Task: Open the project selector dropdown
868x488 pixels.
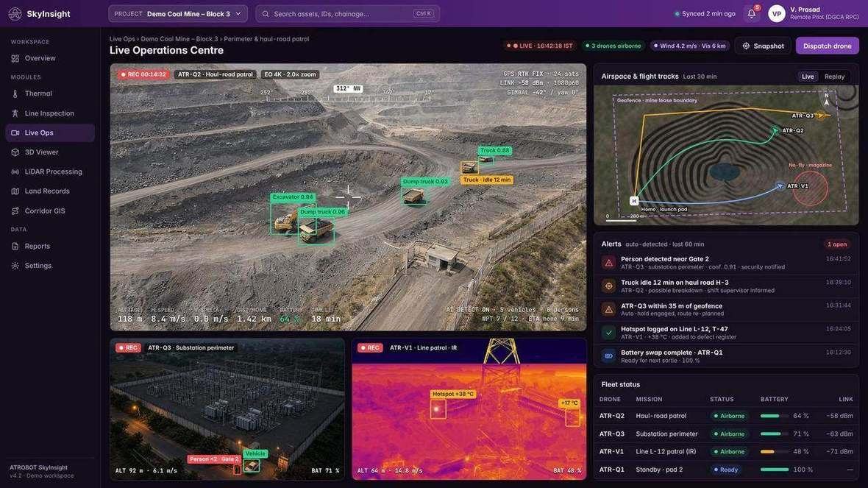Action: 178,14
